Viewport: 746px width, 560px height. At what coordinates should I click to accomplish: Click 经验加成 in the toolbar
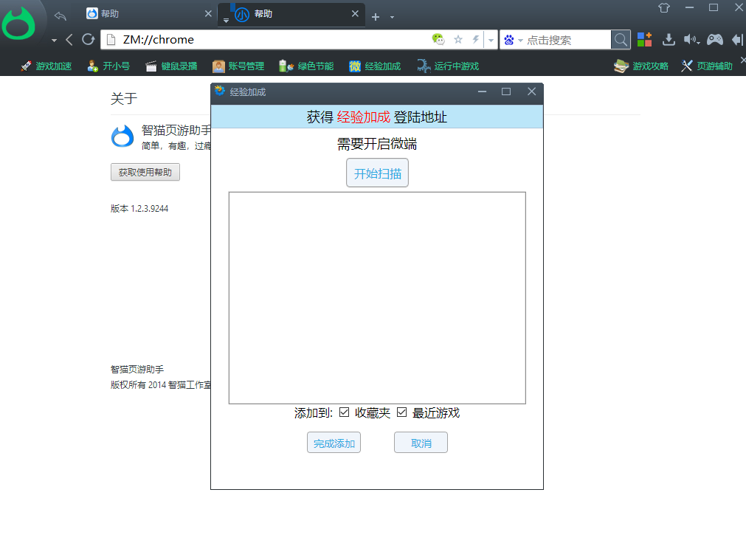375,66
